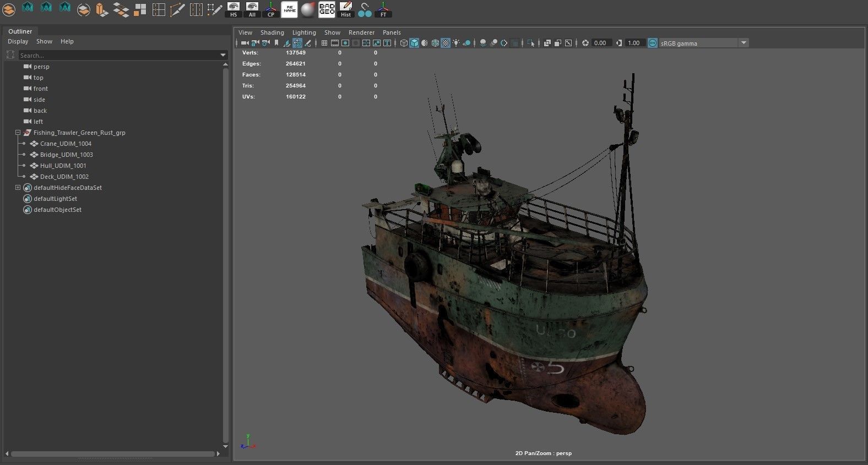This screenshot has height=465, width=868.
Task: Toggle the grid display icon
Action: click(x=324, y=43)
